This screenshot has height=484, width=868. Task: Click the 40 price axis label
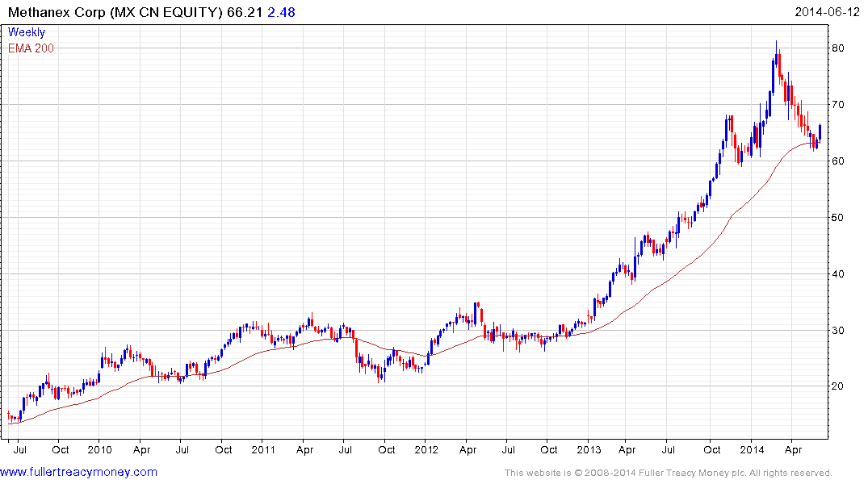837,273
